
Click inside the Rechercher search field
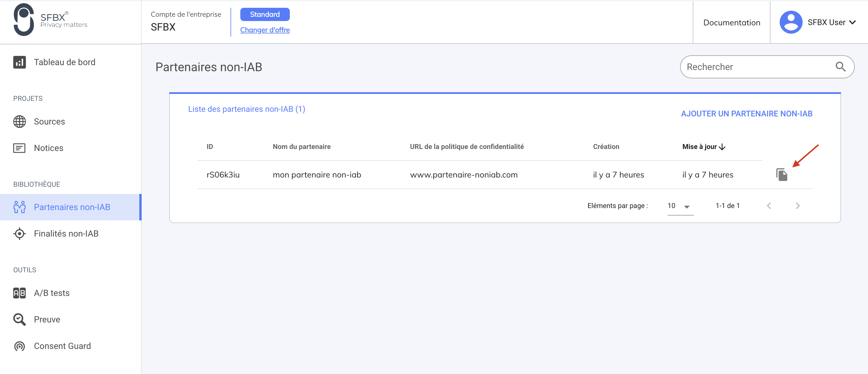coord(741,67)
